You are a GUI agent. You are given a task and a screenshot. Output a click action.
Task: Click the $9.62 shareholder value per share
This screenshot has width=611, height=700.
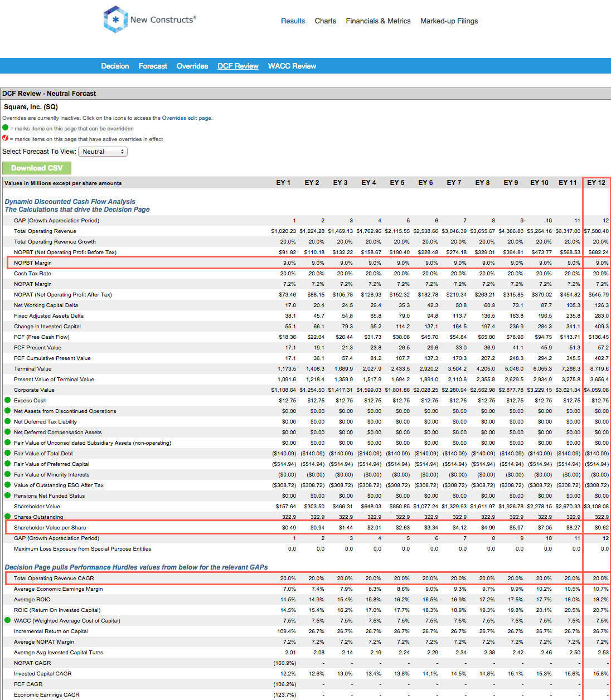click(602, 528)
